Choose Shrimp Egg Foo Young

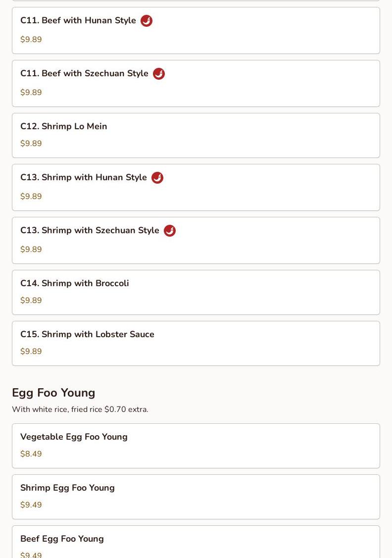click(x=68, y=488)
